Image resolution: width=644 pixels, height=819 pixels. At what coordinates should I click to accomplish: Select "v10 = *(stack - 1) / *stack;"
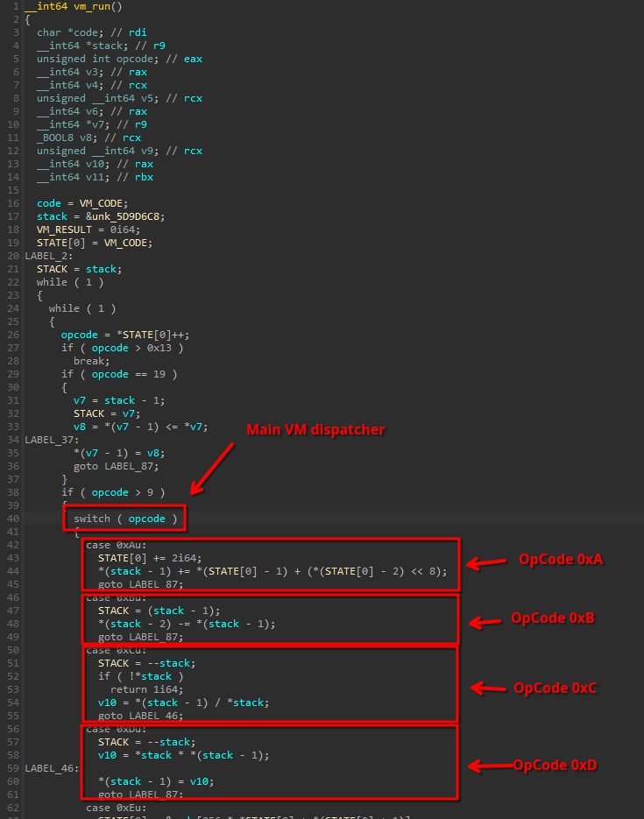point(184,703)
